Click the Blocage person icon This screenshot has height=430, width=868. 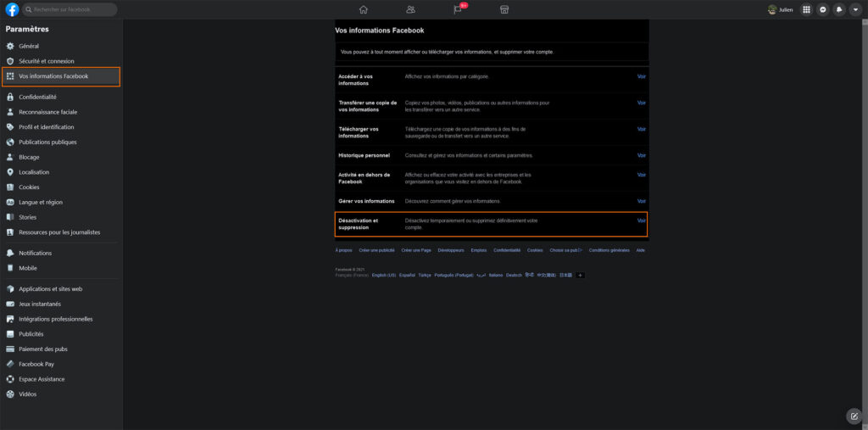click(9, 157)
